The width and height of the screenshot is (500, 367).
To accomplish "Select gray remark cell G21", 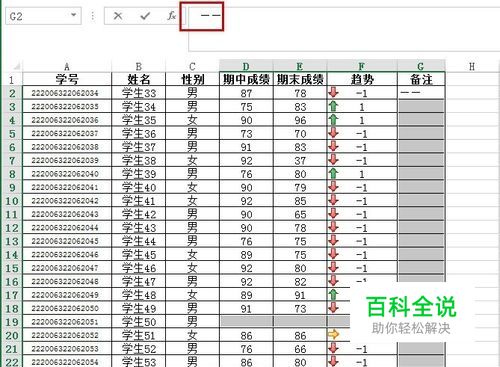I will pyautogui.click(x=421, y=349).
